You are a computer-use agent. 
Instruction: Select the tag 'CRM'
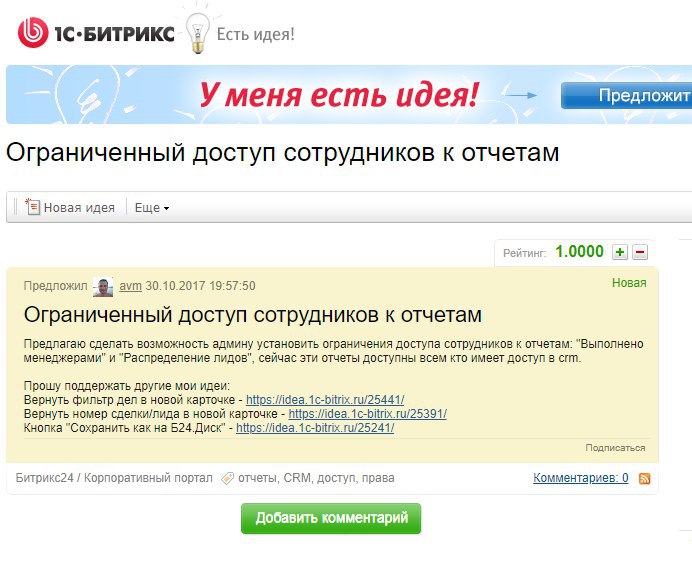[297, 478]
